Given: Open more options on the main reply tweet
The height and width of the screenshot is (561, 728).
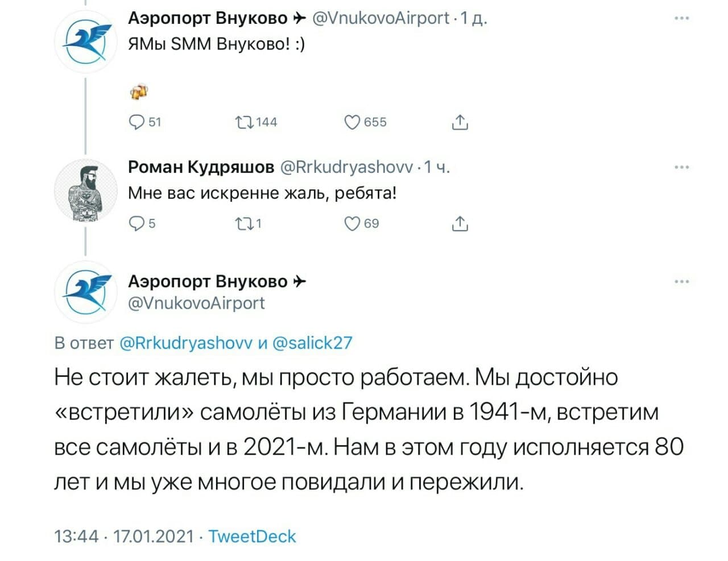Looking at the screenshot, I should [681, 281].
